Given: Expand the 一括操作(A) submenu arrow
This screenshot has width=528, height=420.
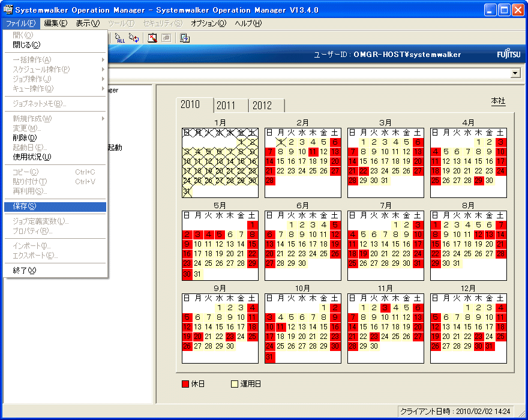Looking at the screenshot, I should click(x=103, y=59).
